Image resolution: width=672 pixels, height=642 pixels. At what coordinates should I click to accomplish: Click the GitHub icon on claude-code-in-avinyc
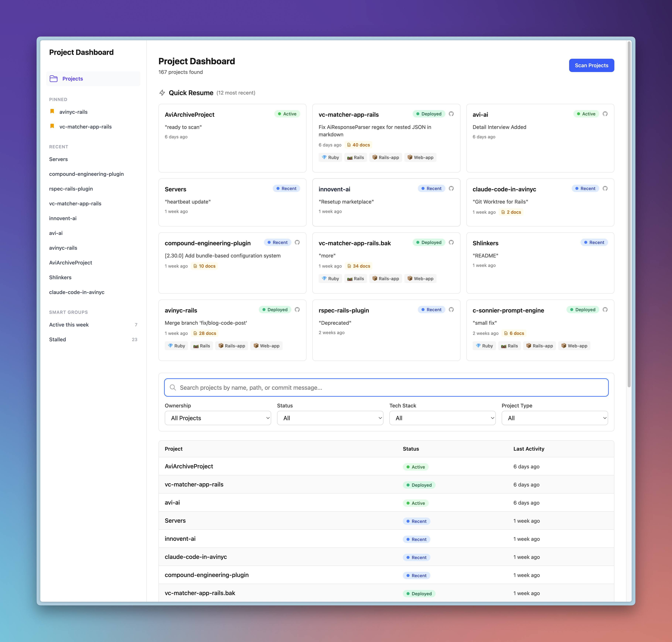coord(605,188)
